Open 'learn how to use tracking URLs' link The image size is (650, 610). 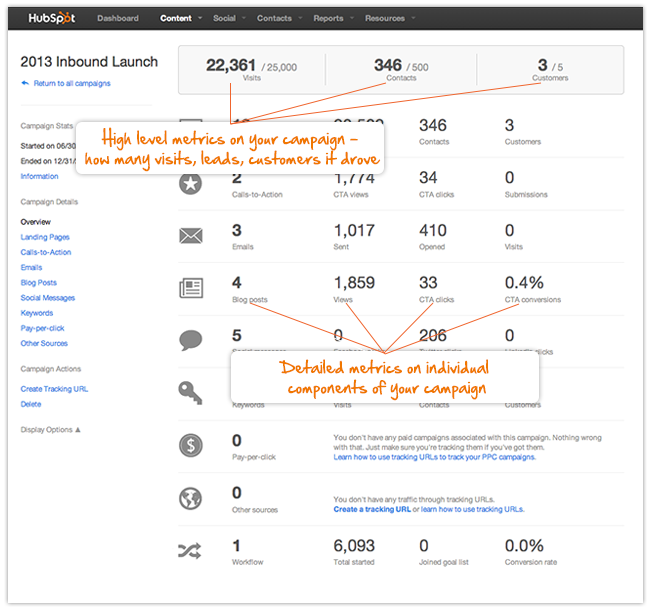(473, 509)
